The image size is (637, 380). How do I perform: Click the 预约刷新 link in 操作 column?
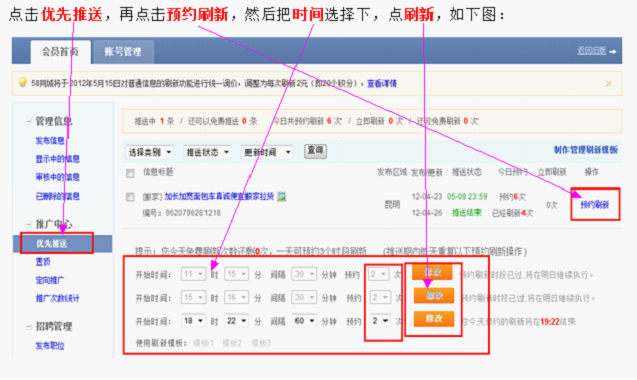tap(595, 204)
